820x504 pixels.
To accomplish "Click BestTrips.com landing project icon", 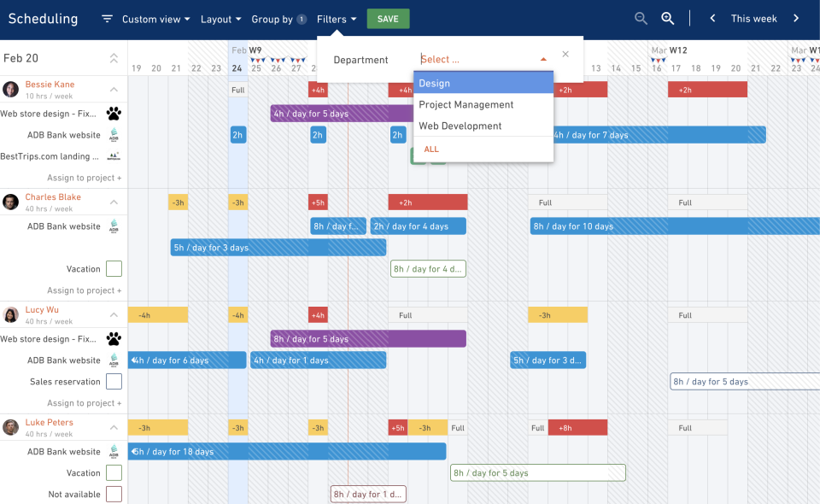I will click(x=114, y=156).
